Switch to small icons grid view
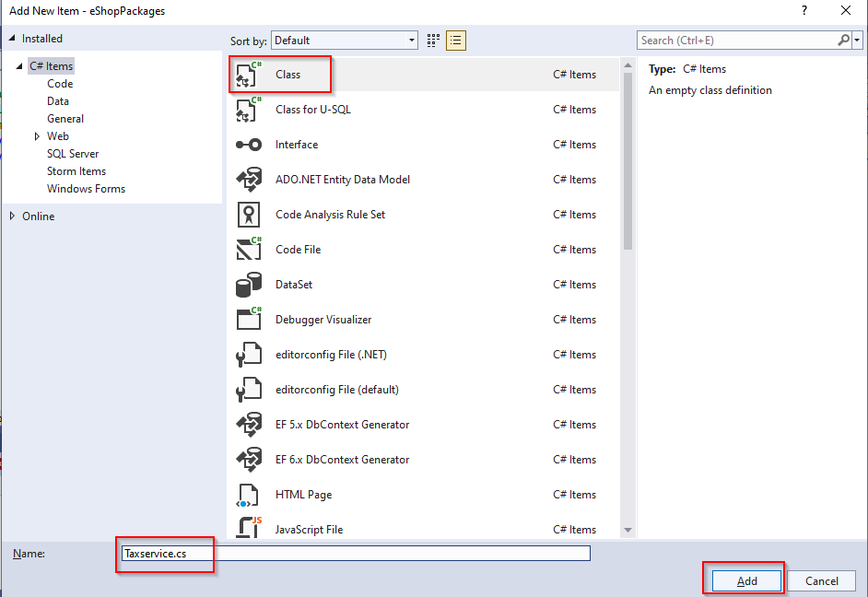868x597 pixels. (433, 41)
